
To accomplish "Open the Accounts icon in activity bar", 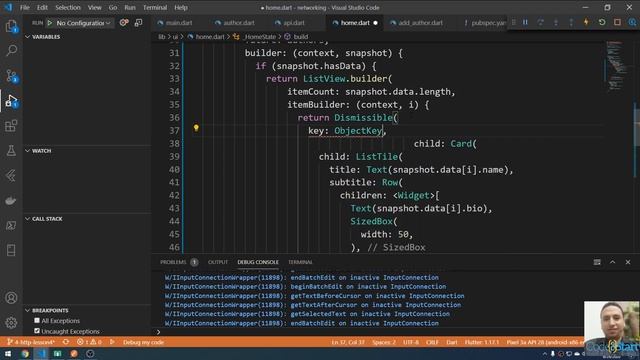I will 11,298.
